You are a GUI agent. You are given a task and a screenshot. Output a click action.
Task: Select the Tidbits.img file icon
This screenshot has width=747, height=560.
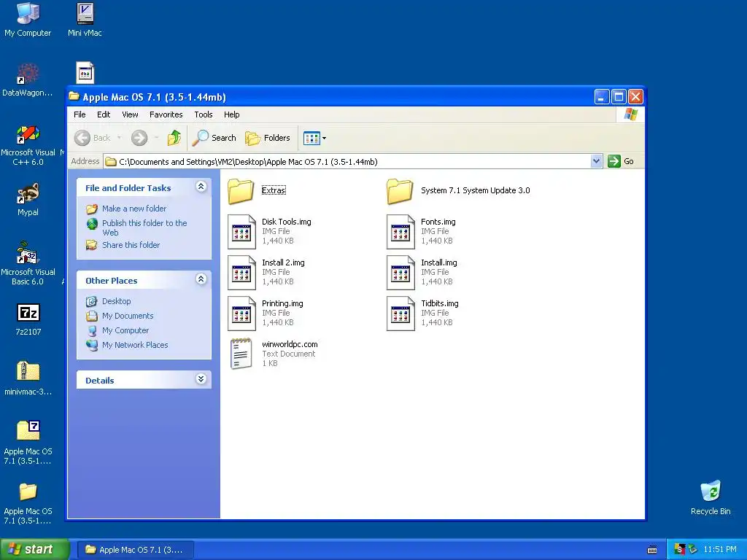400,314
